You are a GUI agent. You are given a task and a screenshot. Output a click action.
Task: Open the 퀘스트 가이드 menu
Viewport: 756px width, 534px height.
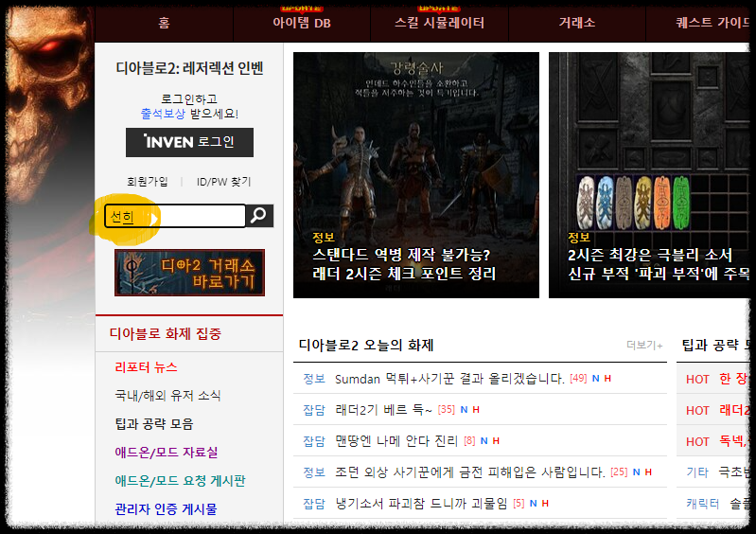(x=712, y=23)
